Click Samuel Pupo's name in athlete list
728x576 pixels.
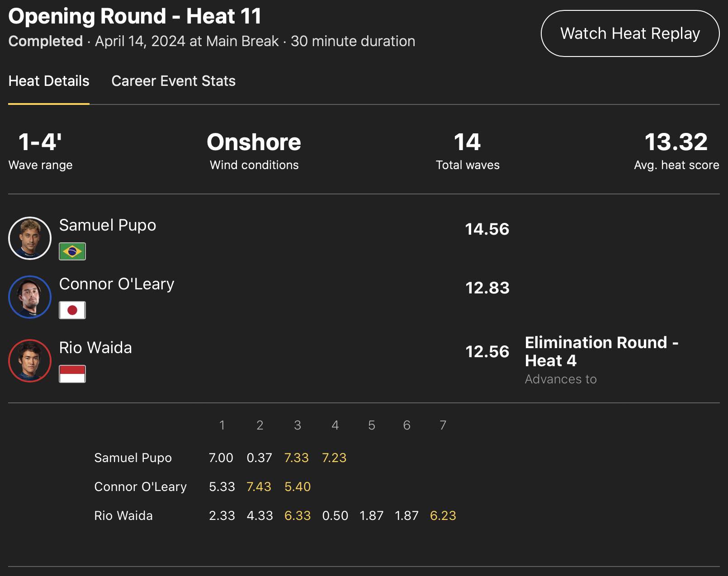coord(108,225)
